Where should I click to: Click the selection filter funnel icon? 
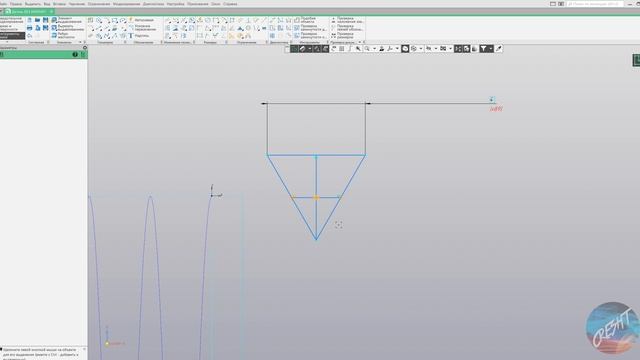click(x=484, y=49)
